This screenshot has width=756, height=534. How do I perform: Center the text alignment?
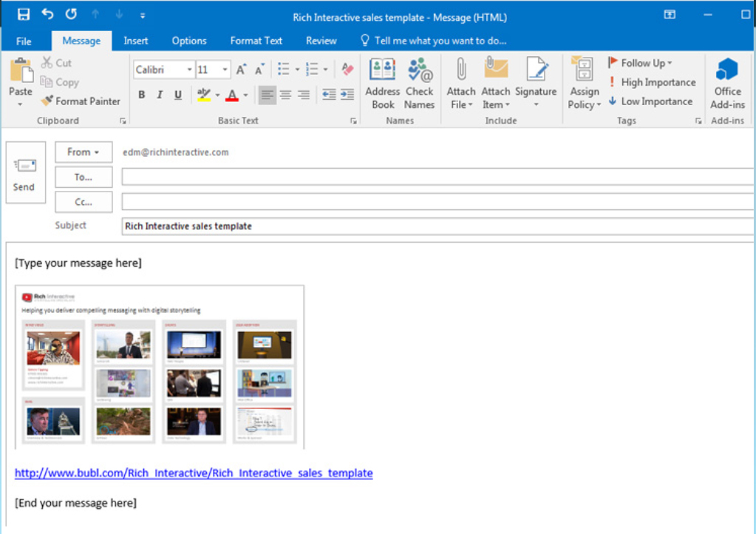pos(285,95)
